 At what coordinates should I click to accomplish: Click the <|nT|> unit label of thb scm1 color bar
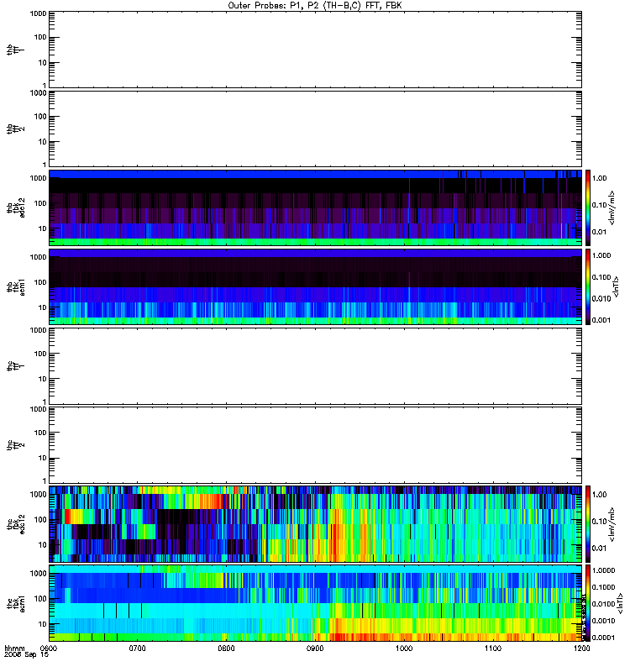[x=616, y=287]
